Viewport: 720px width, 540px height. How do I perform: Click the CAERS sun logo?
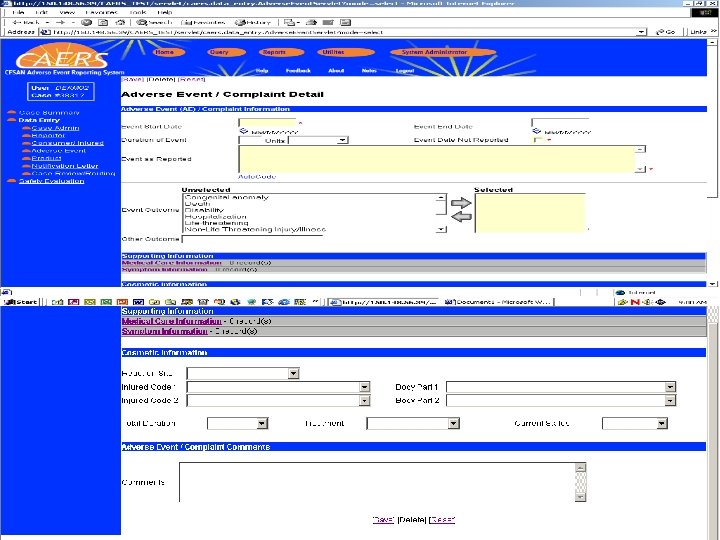[62, 56]
